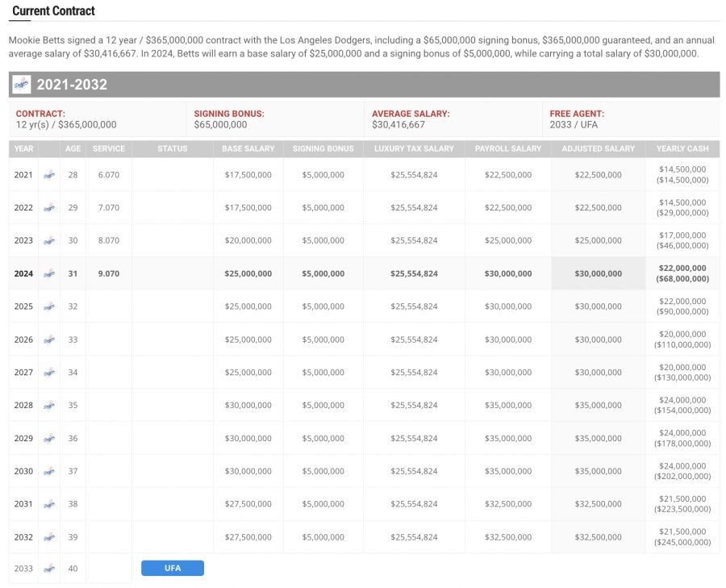Select the YEARLY CASH column header

pyautogui.click(x=682, y=148)
